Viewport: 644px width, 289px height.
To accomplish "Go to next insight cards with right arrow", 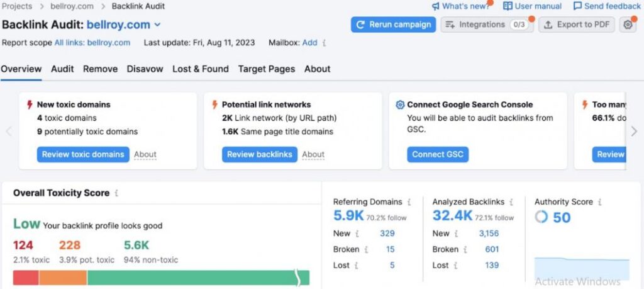I will coord(634,131).
